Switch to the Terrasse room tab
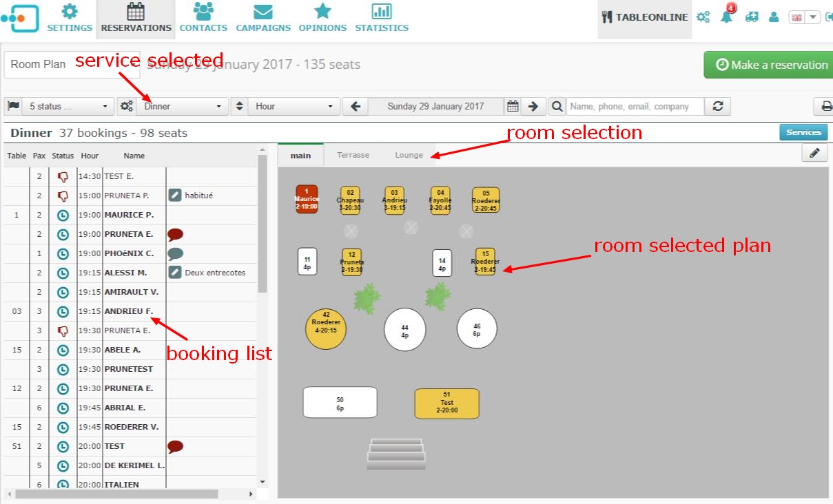This screenshot has height=504, width=833. [x=353, y=155]
